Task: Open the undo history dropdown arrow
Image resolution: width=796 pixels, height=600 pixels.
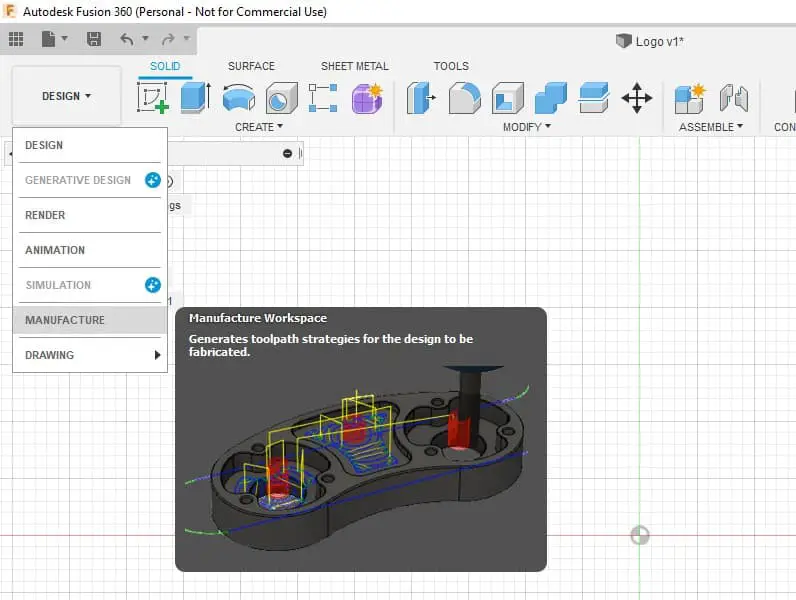Action: click(145, 38)
